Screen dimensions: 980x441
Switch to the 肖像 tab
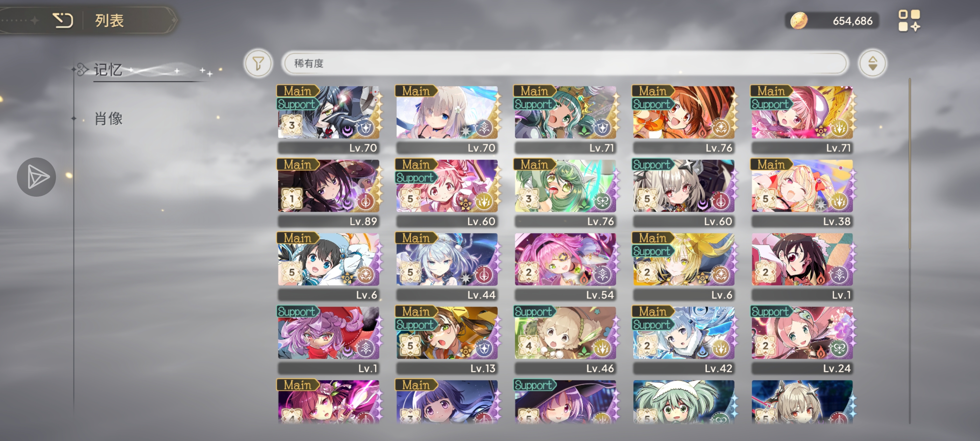108,119
